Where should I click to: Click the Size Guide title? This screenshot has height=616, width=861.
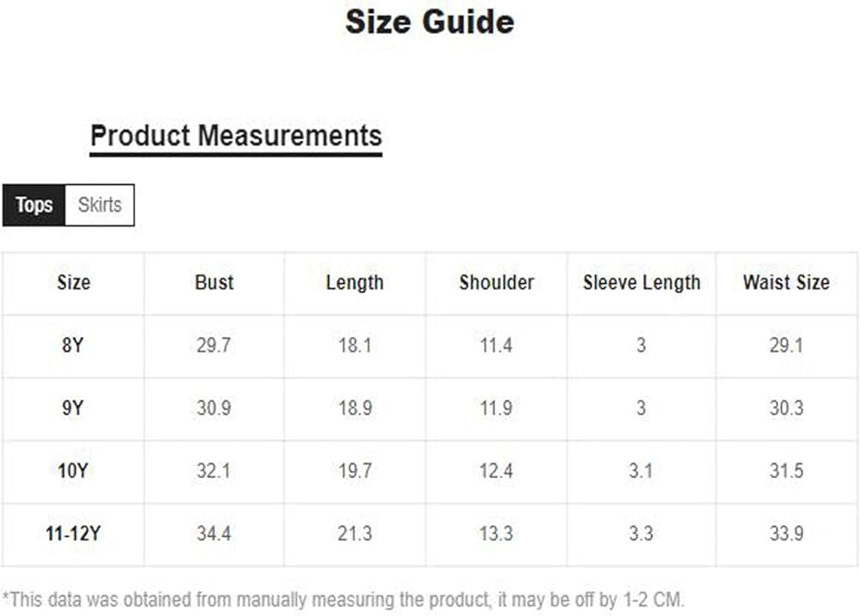[x=430, y=22]
